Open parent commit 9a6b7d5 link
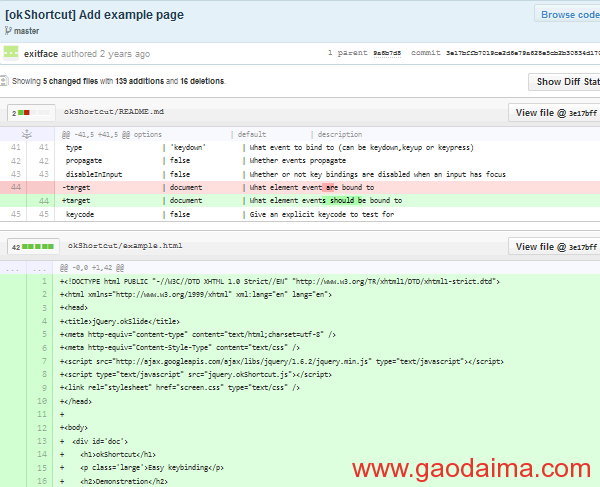The image size is (600, 487). tap(387, 53)
